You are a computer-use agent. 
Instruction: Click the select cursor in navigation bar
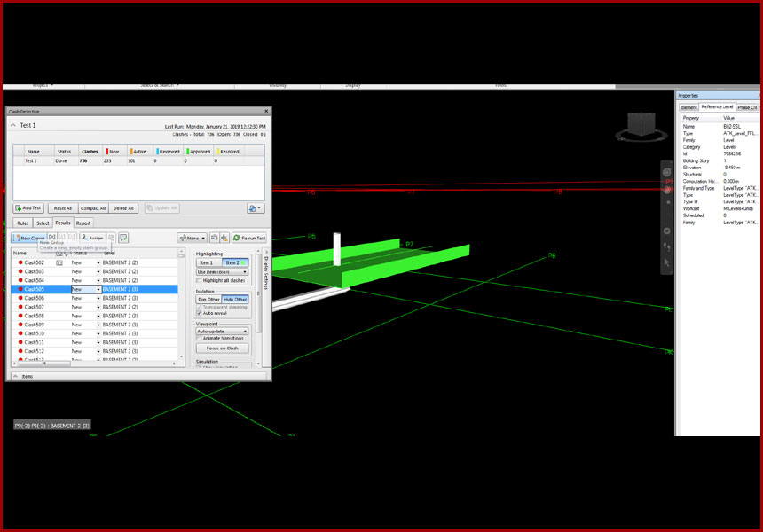[666, 262]
